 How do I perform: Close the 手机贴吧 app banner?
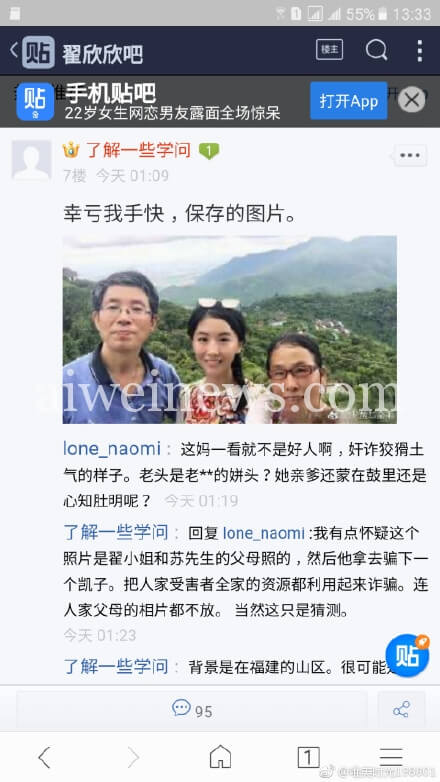click(412, 100)
